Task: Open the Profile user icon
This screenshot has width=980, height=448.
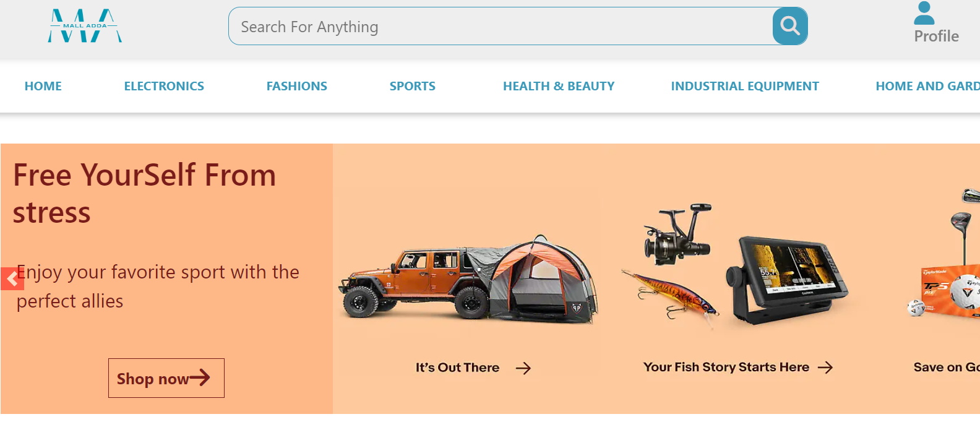Action: [924, 13]
